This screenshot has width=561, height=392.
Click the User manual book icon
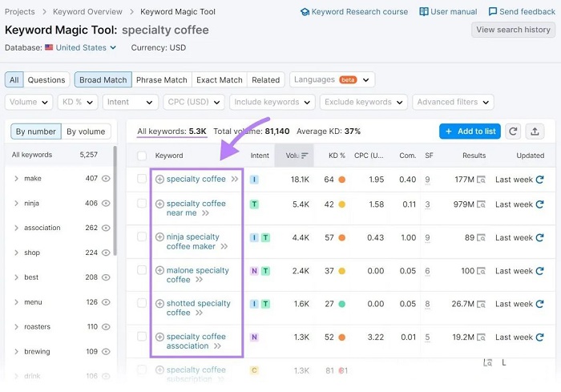pos(424,12)
